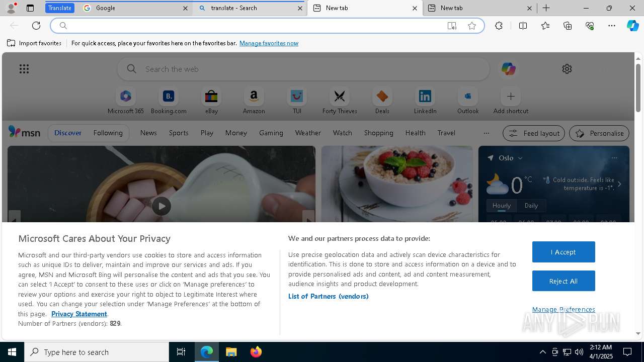
Task: Open the Amazon shortcut
Action: tap(254, 101)
